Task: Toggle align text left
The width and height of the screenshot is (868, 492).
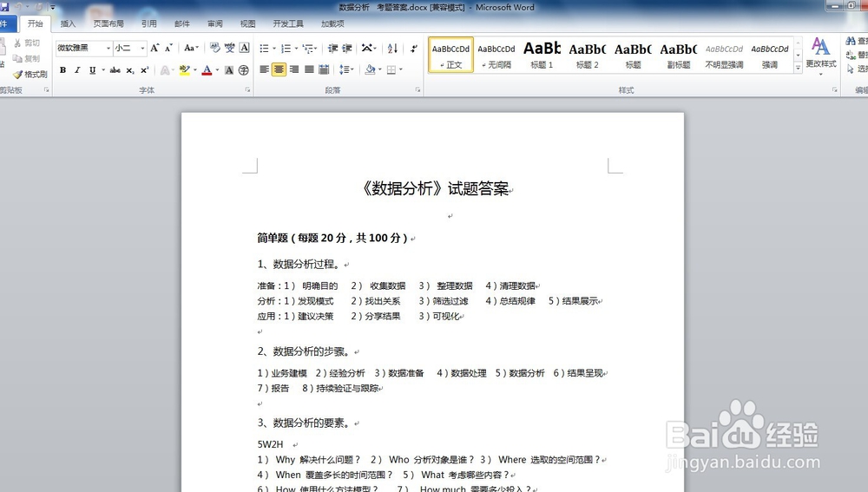Action: coord(264,69)
